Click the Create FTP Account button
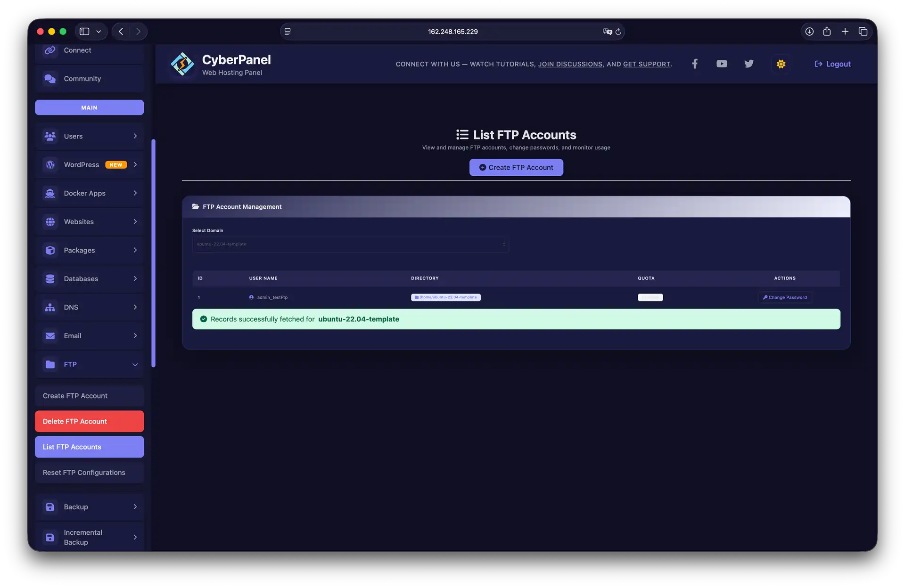This screenshot has width=905, height=588. 516,167
